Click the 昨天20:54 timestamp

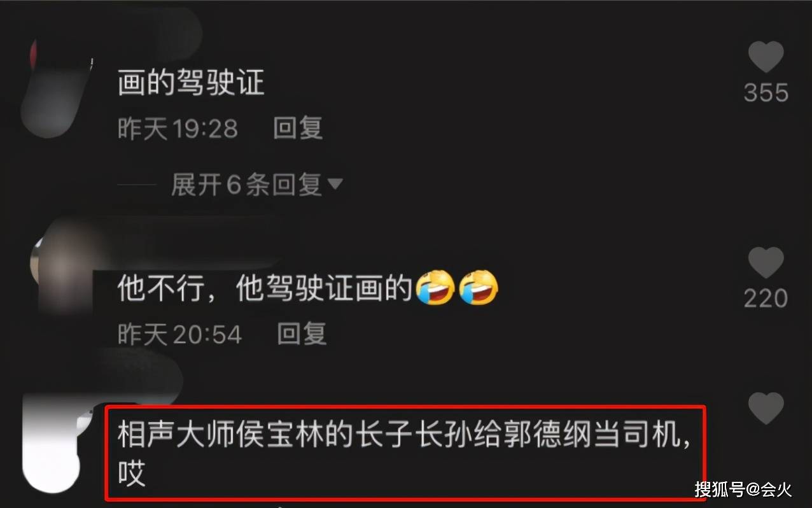(180, 334)
